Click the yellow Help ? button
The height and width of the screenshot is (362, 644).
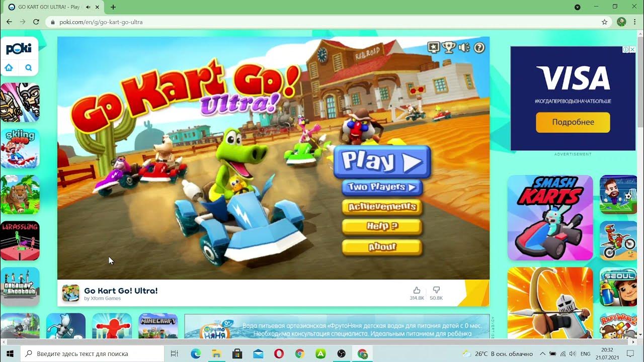pyautogui.click(x=382, y=227)
